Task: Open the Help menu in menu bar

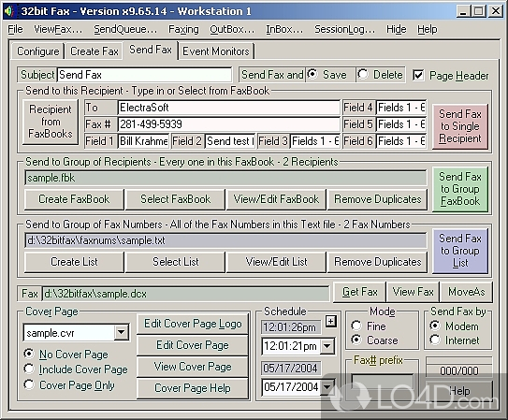Action: pos(428,30)
